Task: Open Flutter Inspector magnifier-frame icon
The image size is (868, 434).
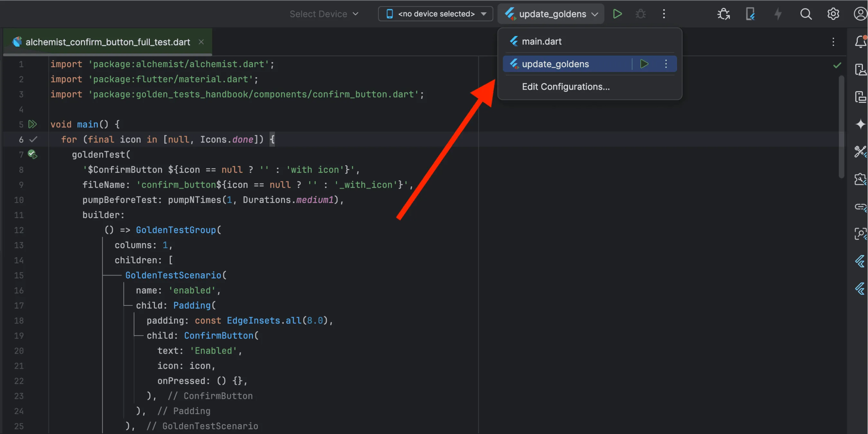Action: (860, 233)
